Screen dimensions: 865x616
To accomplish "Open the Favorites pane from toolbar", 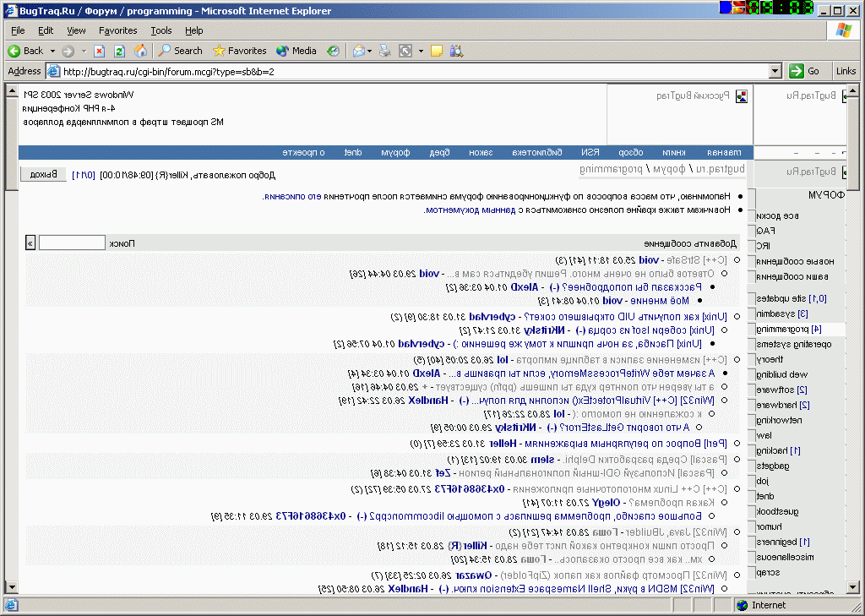I will click(x=240, y=51).
